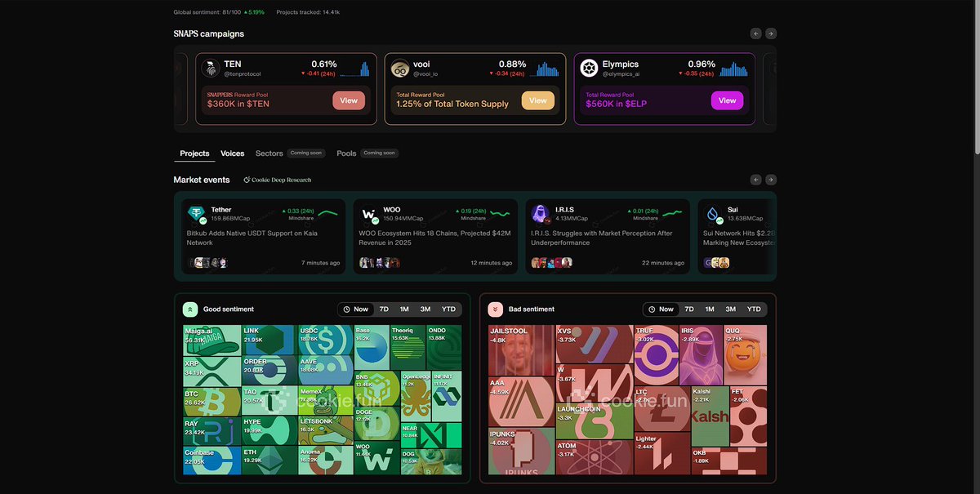Screen dimensions: 980x494
Task: Select 3M range in Bad sentiment
Action: tap(731, 309)
